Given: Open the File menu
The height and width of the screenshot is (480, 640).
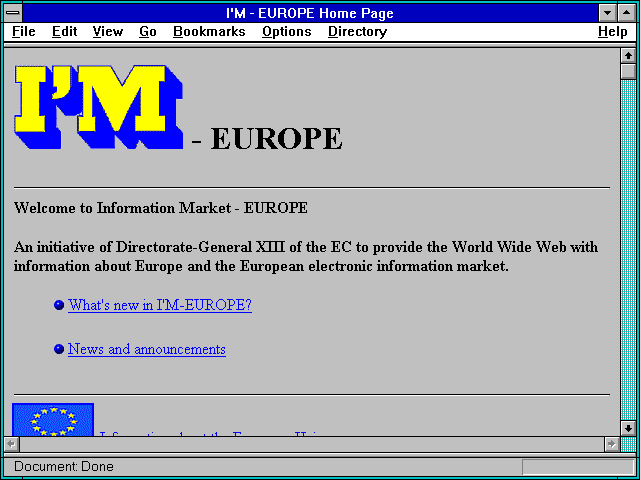Looking at the screenshot, I should (x=24, y=32).
